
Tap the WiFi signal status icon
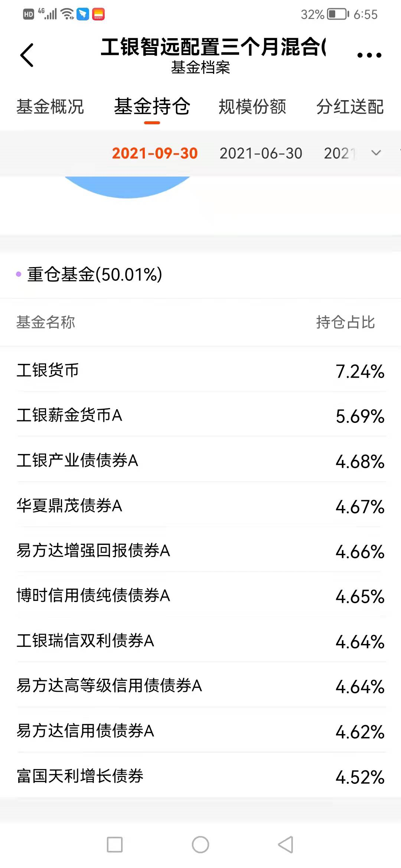(68, 14)
